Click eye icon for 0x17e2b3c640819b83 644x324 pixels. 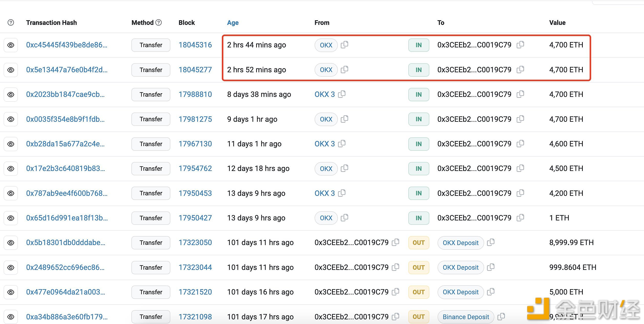point(11,169)
